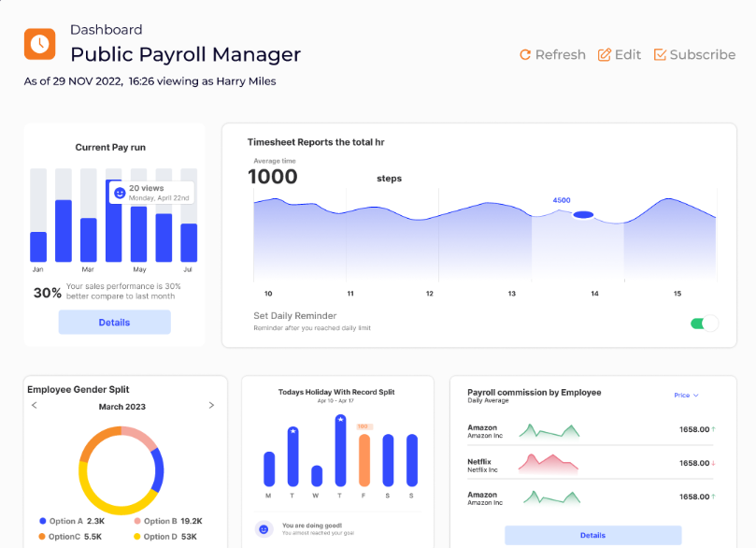Click the smiley icon in 20 views tooltip
Viewport: 756px width, 548px height.
point(119,194)
